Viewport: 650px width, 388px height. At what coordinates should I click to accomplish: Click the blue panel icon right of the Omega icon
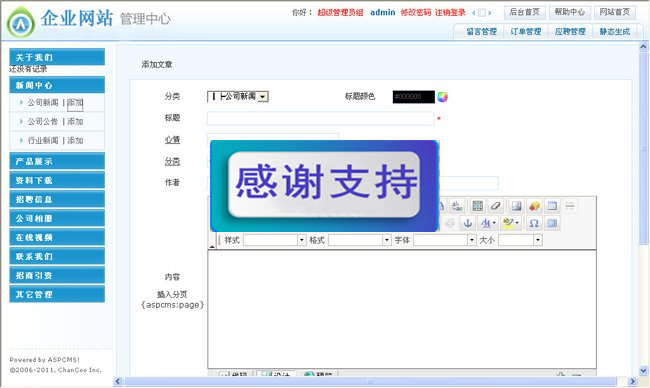tap(552, 223)
